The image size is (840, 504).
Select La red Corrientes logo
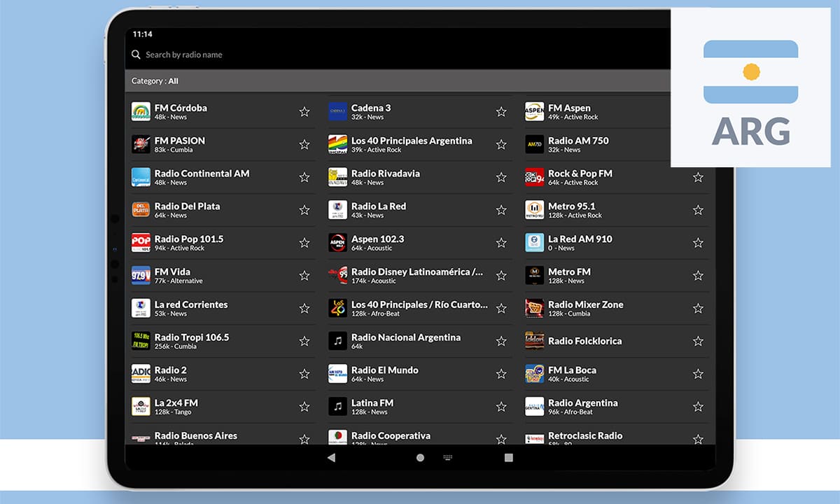tap(141, 309)
